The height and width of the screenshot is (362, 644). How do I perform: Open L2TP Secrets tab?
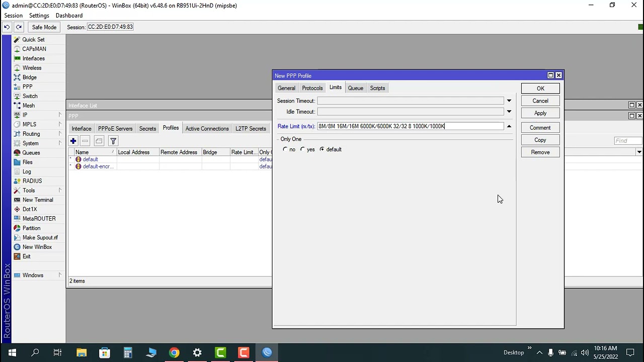251,129
